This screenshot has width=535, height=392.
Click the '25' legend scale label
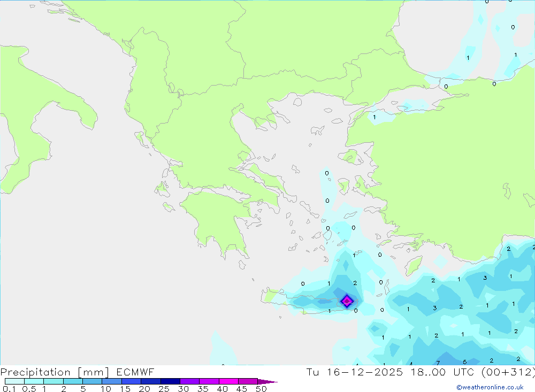[164, 389]
